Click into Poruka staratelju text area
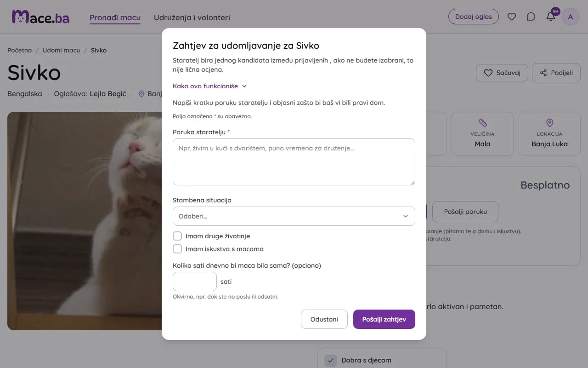Image resolution: width=588 pixels, height=368 pixels. (x=294, y=162)
